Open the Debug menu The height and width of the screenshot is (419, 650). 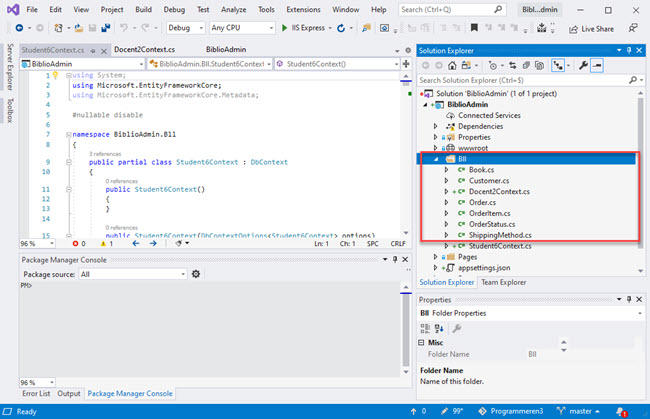tap(174, 10)
